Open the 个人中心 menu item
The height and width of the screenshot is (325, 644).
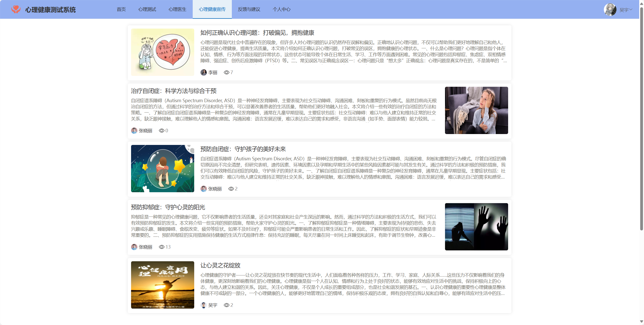pos(281,9)
